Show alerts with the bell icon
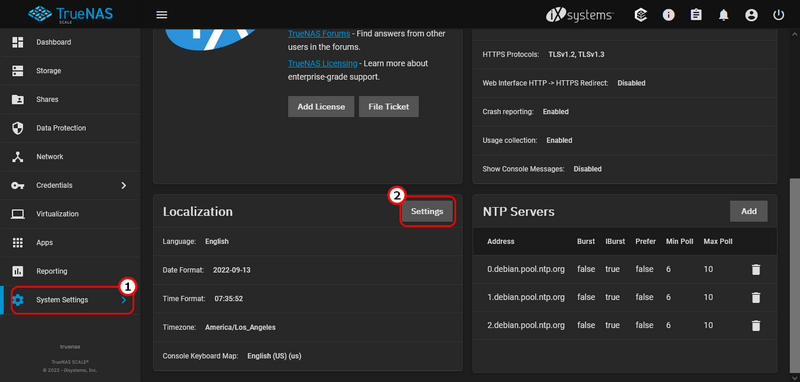This screenshot has height=382, width=800. click(723, 15)
